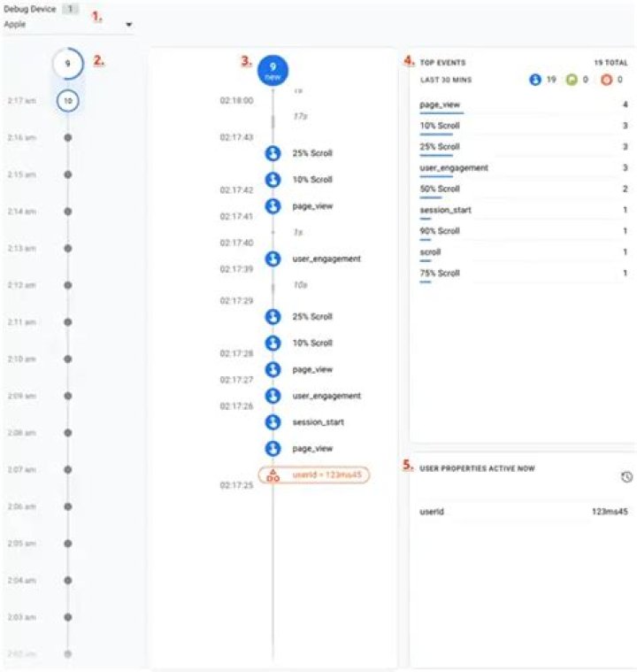Click the userId = 123ms45 user property chip

tap(313, 475)
